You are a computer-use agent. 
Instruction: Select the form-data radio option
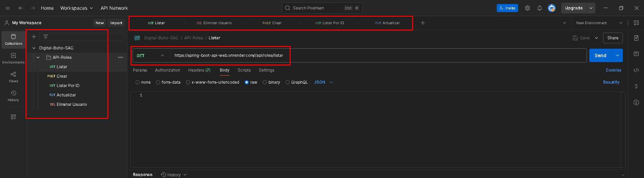click(158, 82)
